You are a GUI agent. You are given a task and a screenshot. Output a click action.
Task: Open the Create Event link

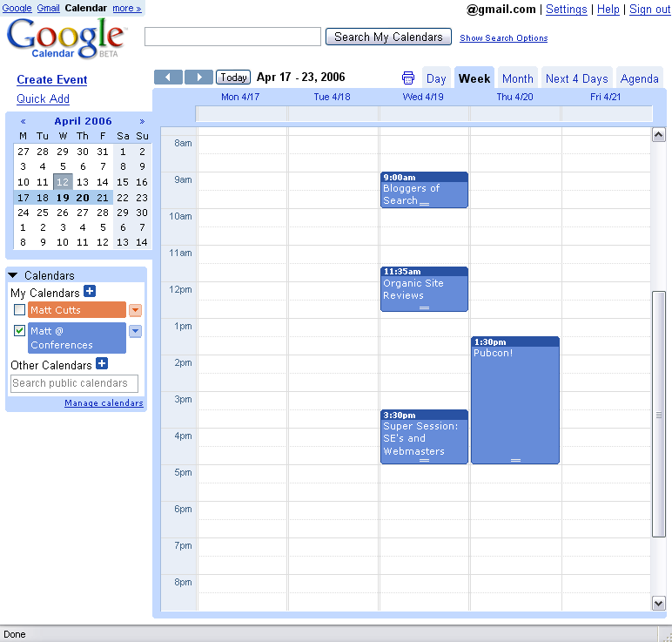point(52,79)
